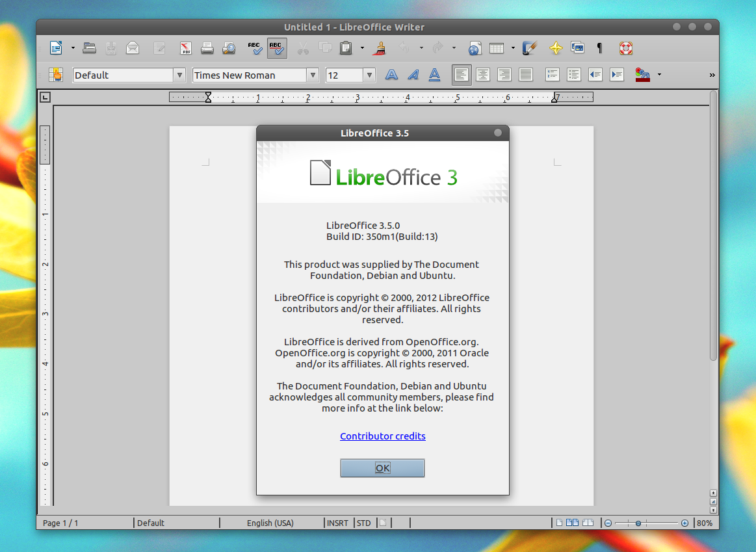
Task: Open Page Preview
Action: click(x=229, y=47)
